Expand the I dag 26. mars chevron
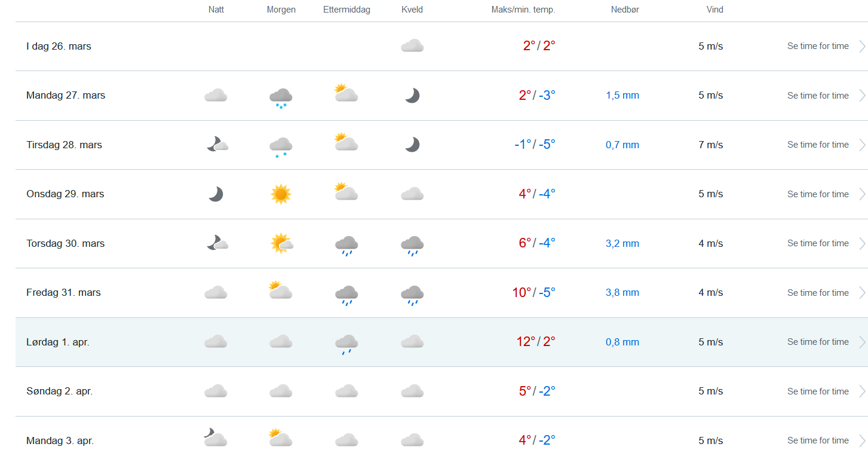868x459 pixels. tap(861, 46)
